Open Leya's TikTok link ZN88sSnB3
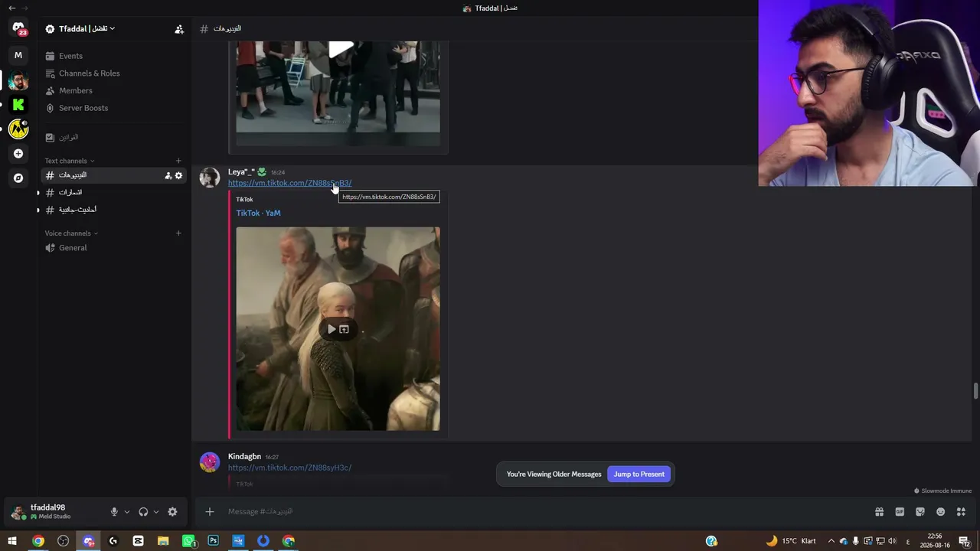Screen dimensions: 980x551 (289, 183)
